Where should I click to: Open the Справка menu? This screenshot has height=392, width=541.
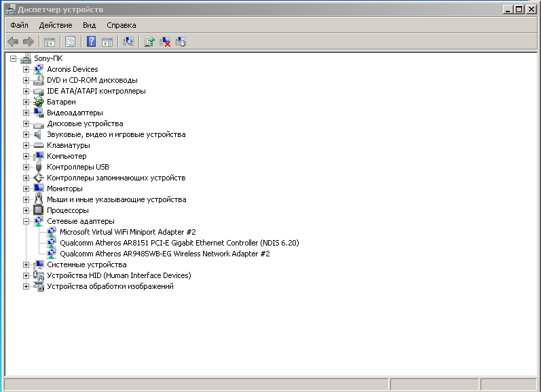tap(122, 25)
